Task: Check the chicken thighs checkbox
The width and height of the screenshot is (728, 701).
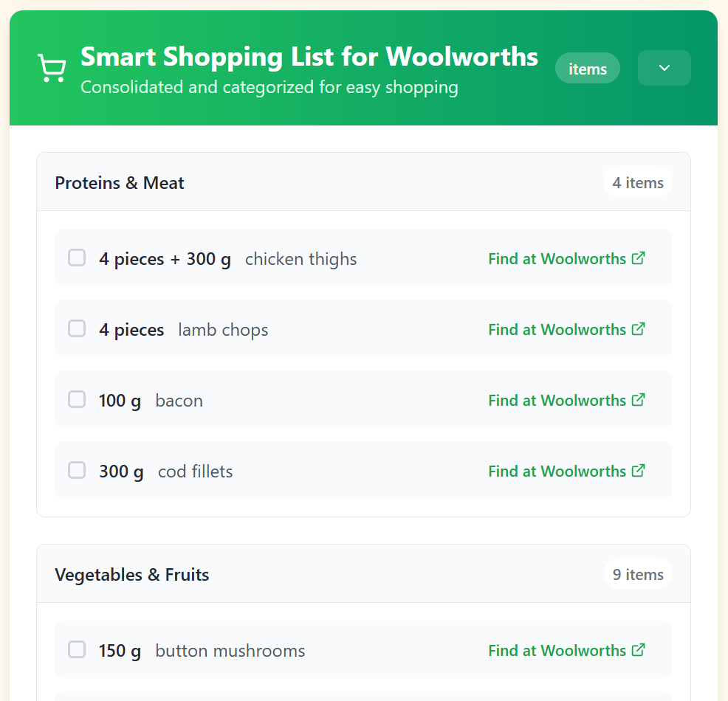Action: click(x=77, y=258)
